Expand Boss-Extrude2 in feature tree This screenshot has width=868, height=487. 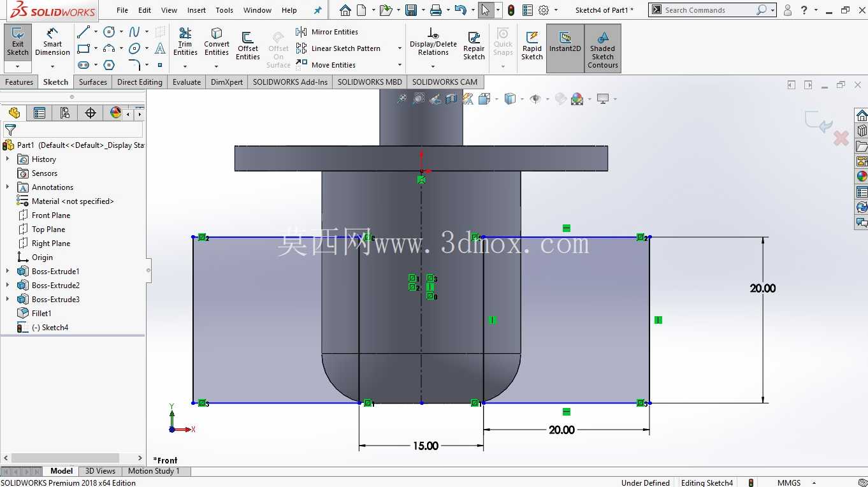coord(8,286)
